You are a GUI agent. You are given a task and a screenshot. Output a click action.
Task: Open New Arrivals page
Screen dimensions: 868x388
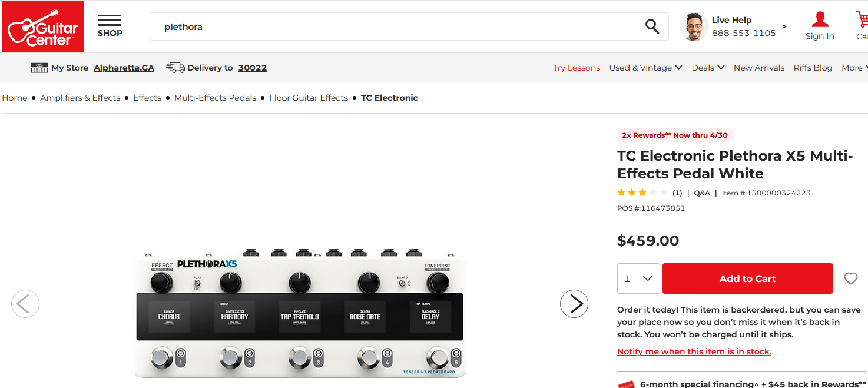coord(759,68)
